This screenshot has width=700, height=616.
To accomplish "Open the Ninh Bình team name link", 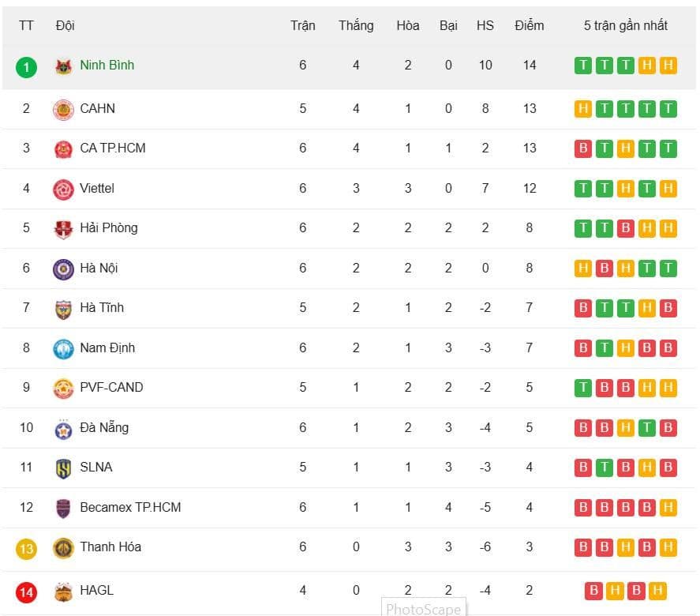I will 107,66.
